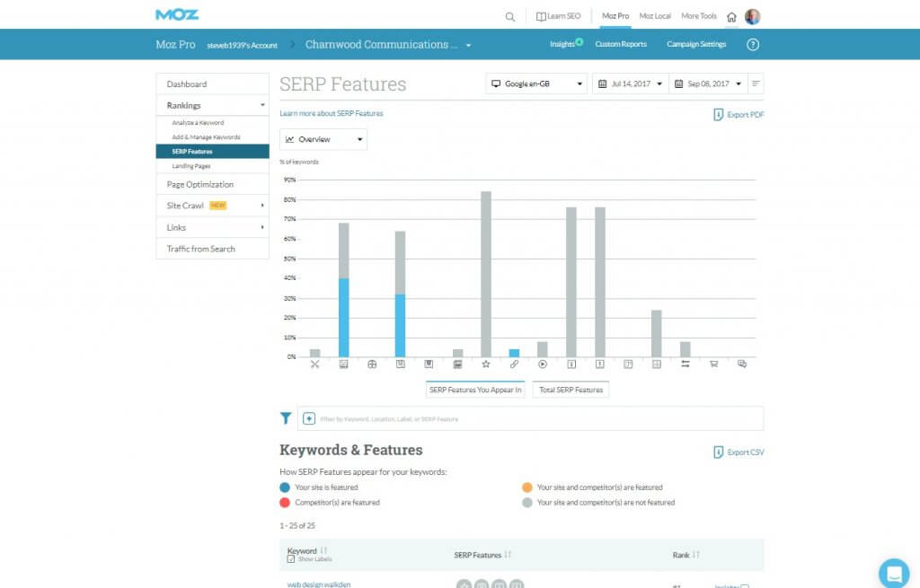The width and height of the screenshot is (920, 588).
Task: Expand the Charnwood Communications campaign dropdown
Action: [x=469, y=45]
